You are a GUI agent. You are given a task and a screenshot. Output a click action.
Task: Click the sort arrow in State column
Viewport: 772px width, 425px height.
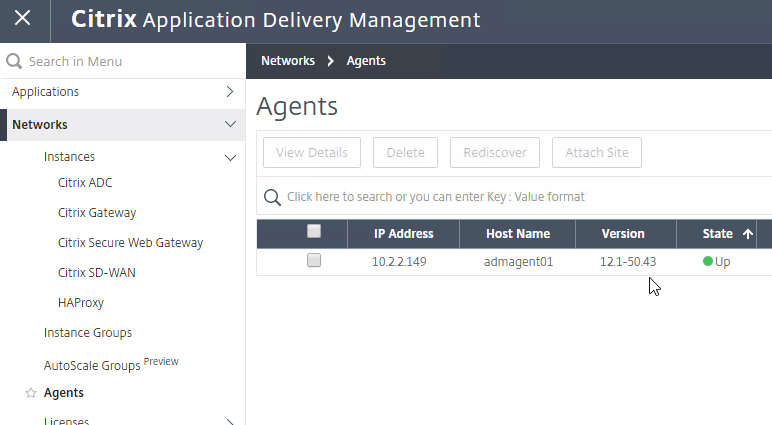pyautogui.click(x=747, y=234)
